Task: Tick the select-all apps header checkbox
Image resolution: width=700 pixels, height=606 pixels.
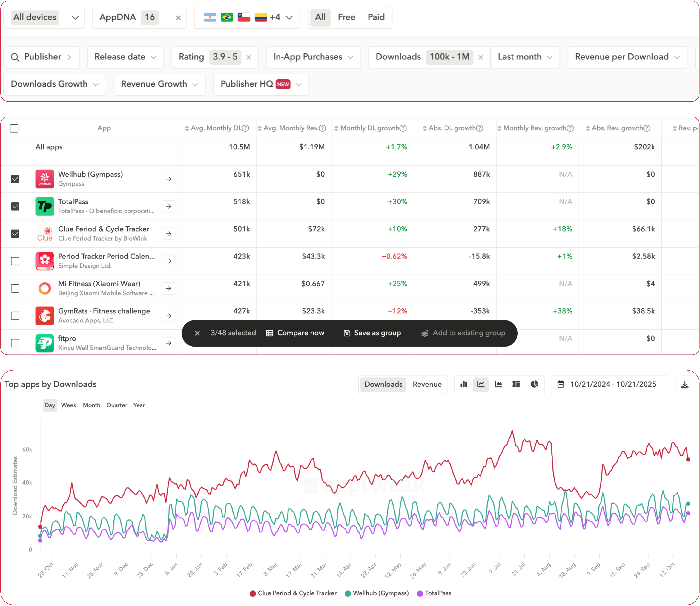Action: click(14, 128)
